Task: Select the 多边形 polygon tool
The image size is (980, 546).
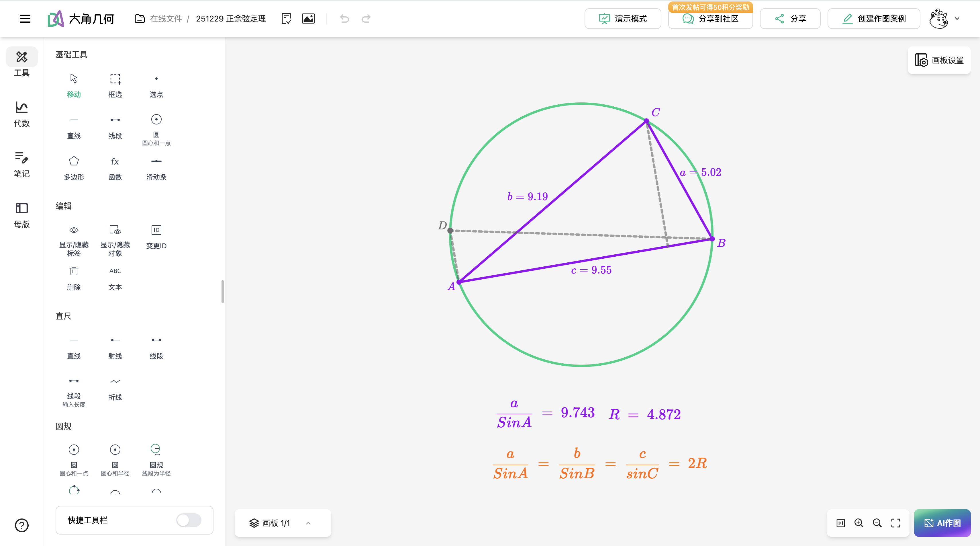Action: point(74,168)
